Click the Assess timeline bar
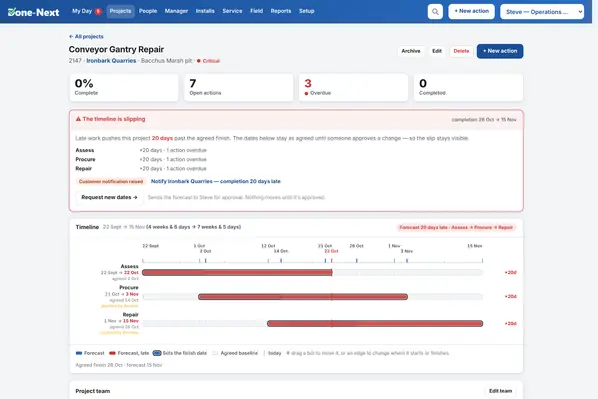Viewport: 598px width, 399px height. point(237,272)
